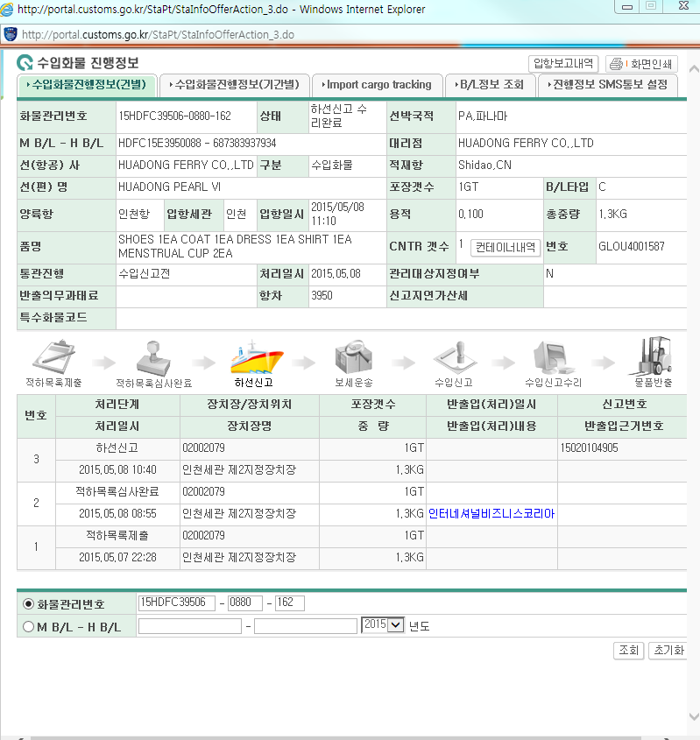
Task: Switch to 수입화물진행정보(기간별) tab
Action: pos(234,85)
